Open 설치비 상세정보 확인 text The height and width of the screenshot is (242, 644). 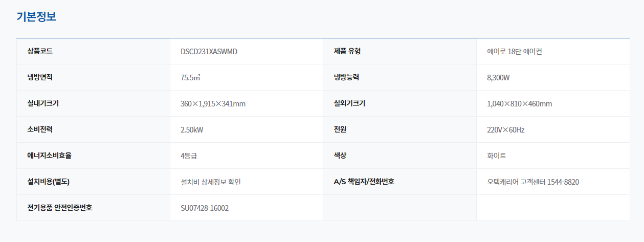point(210,182)
